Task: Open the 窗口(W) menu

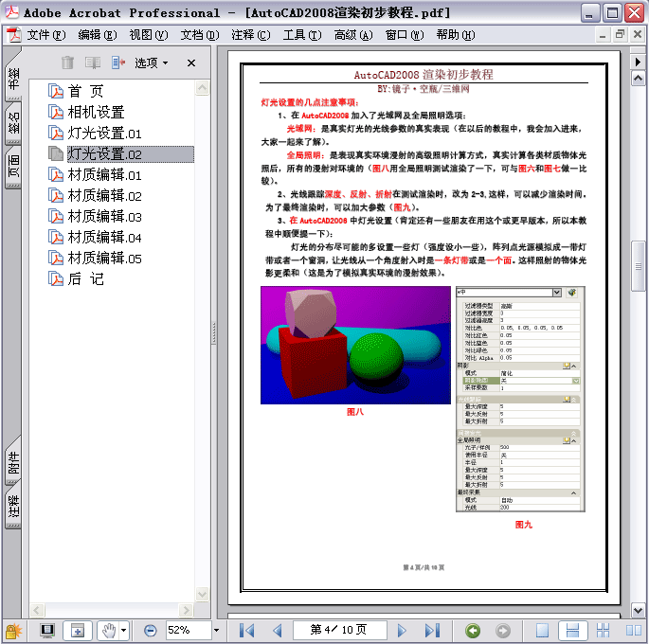Action: tap(405, 35)
